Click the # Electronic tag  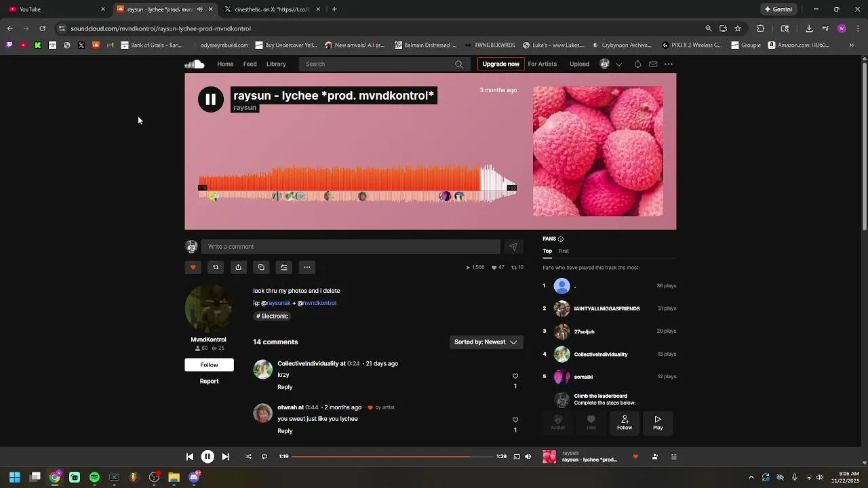click(272, 317)
